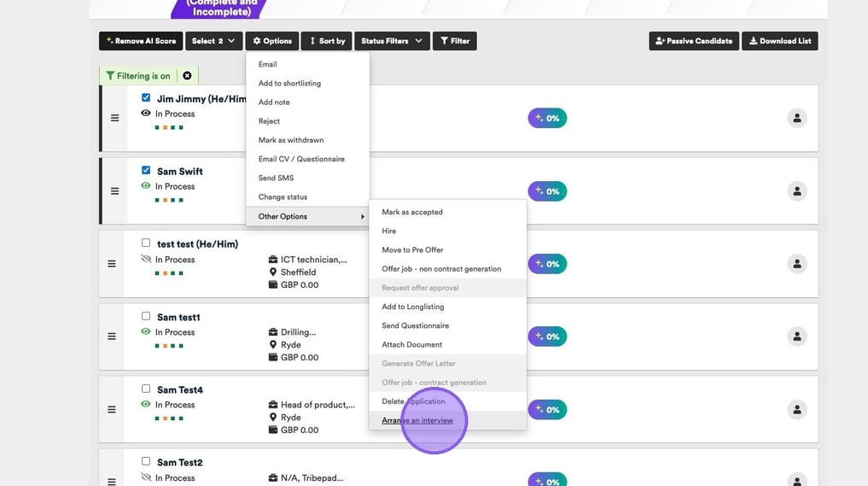Click the Passive Candidate button

[692, 41]
